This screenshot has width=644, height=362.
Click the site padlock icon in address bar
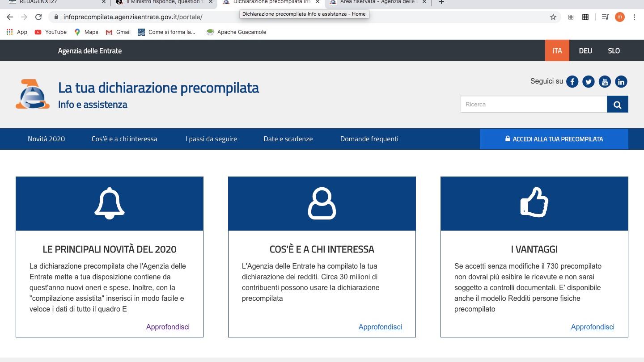click(x=56, y=17)
